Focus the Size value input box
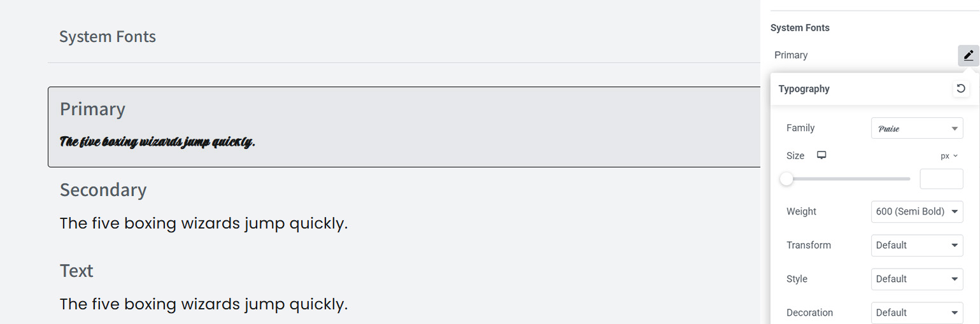This screenshot has width=980, height=324. (941, 179)
